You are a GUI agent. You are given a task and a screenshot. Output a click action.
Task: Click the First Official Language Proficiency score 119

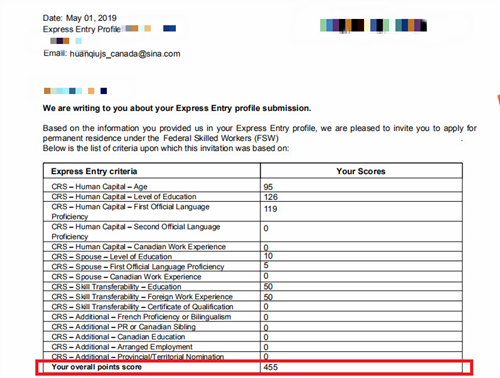tap(271, 209)
